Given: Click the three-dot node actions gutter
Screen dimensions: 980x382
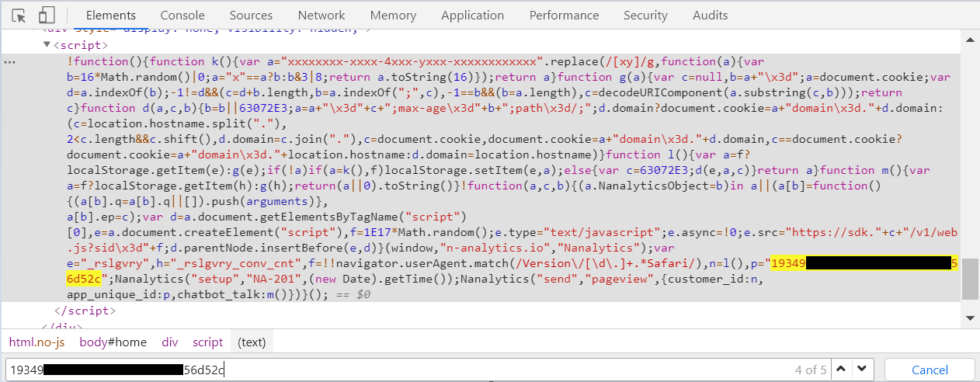Looking at the screenshot, I should click(x=10, y=61).
